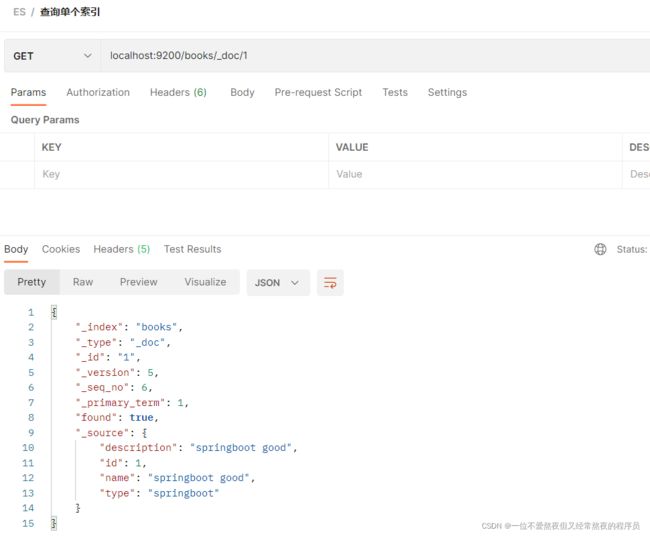This screenshot has width=650, height=536.
Task: Click the request name 查询单个索引
Action: [x=70, y=12]
